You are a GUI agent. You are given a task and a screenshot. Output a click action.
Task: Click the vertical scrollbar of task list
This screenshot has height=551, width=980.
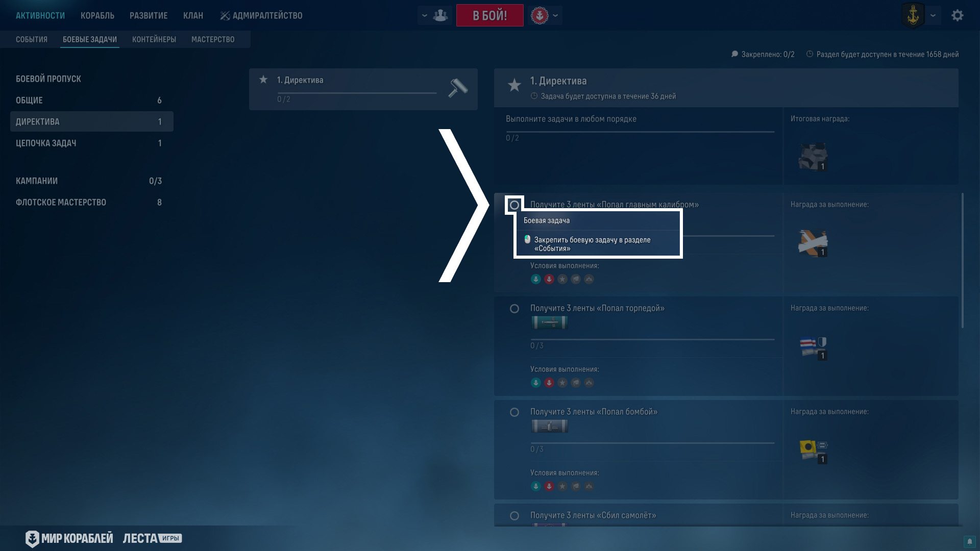963,260
